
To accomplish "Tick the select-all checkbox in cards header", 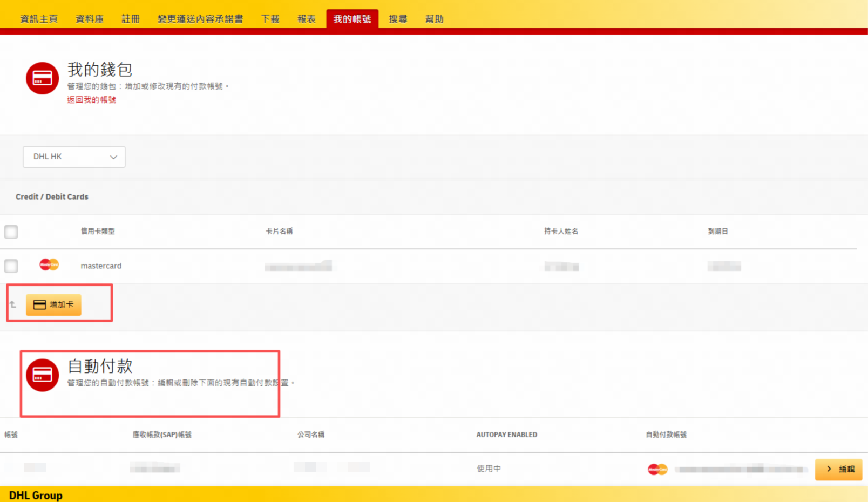I will click(11, 232).
